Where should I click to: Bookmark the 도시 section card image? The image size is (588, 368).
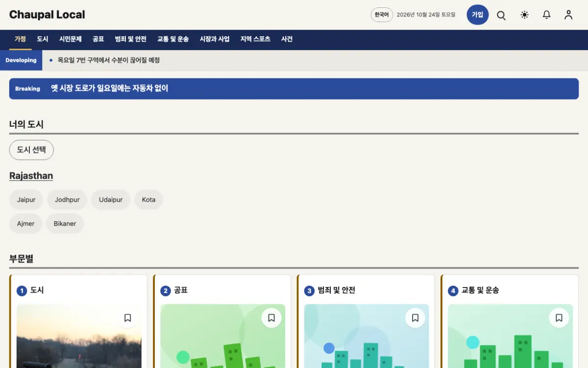pyautogui.click(x=127, y=318)
